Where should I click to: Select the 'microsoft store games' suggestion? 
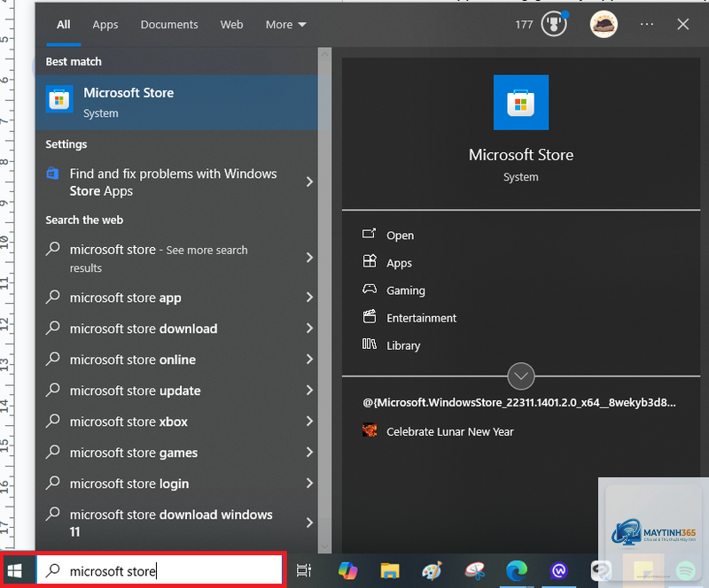tap(134, 453)
